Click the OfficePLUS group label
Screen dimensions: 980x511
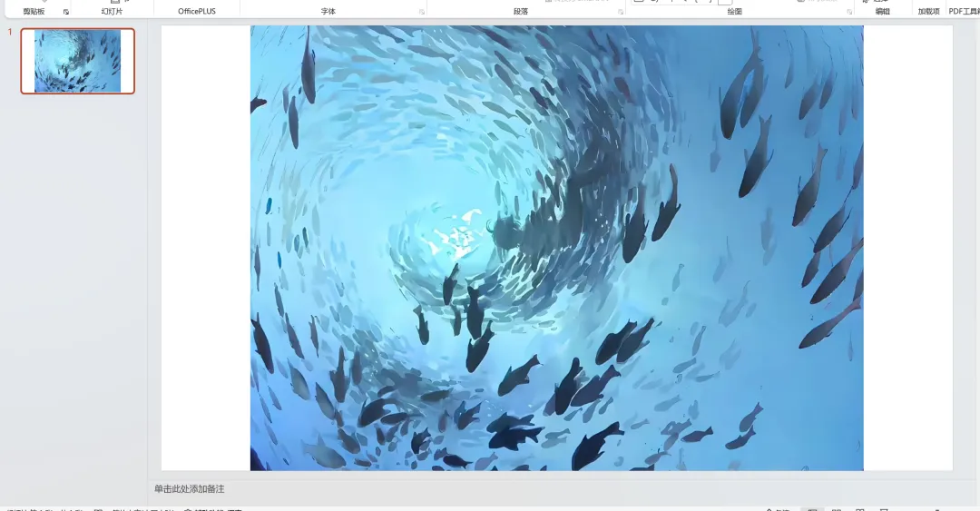click(x=196, y=11)
